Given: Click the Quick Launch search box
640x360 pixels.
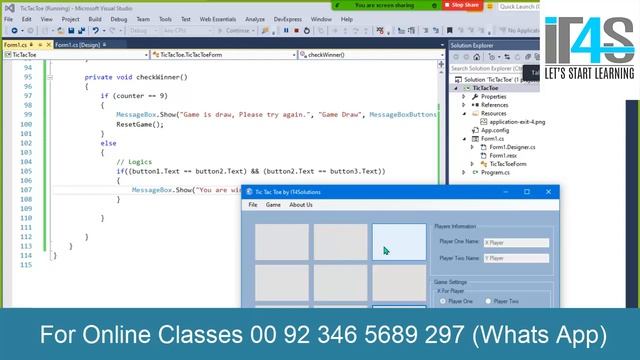Looking at the screenshot, I should click(519, 7).
